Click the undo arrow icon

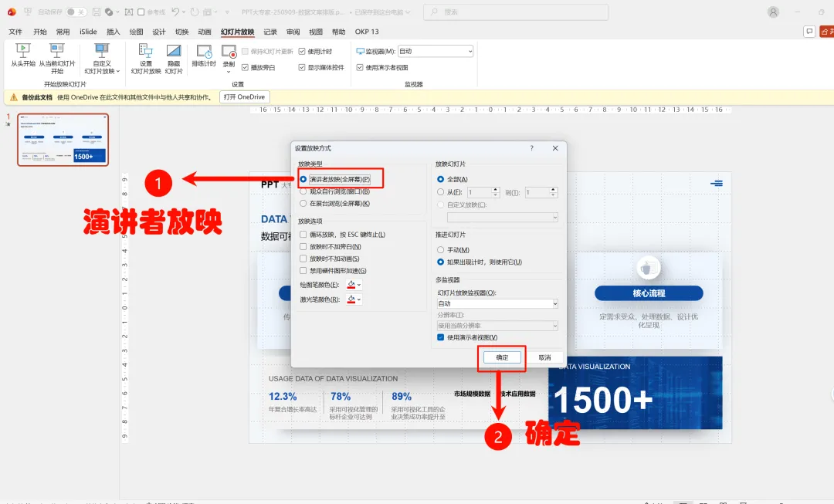click(175, 12)
